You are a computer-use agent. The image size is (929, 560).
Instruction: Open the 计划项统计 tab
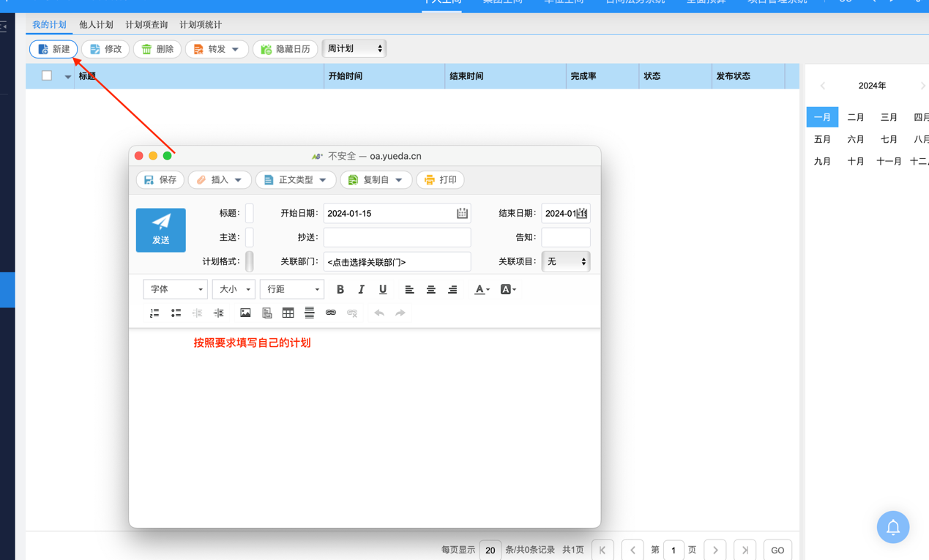click(x=200, y=24)
